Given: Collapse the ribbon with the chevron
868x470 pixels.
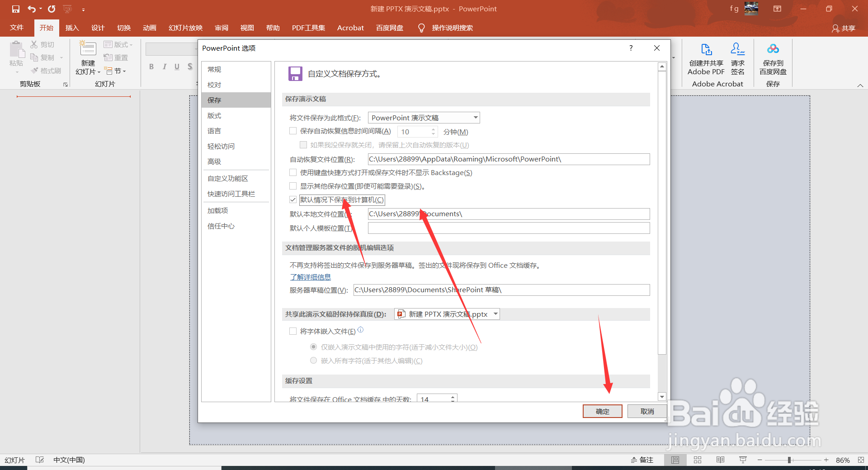Looking at the screenshot, I should pyautogui.click(x=860, y=85).
